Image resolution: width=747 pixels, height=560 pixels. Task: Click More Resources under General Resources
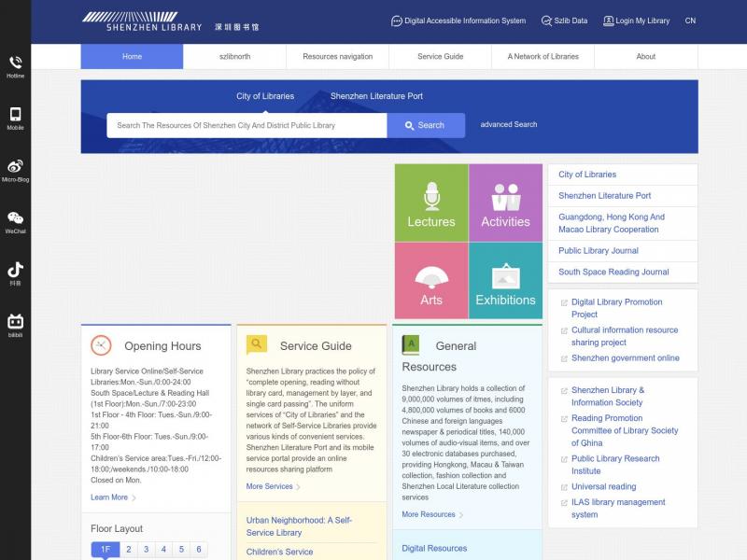click(x=429, y=515)
